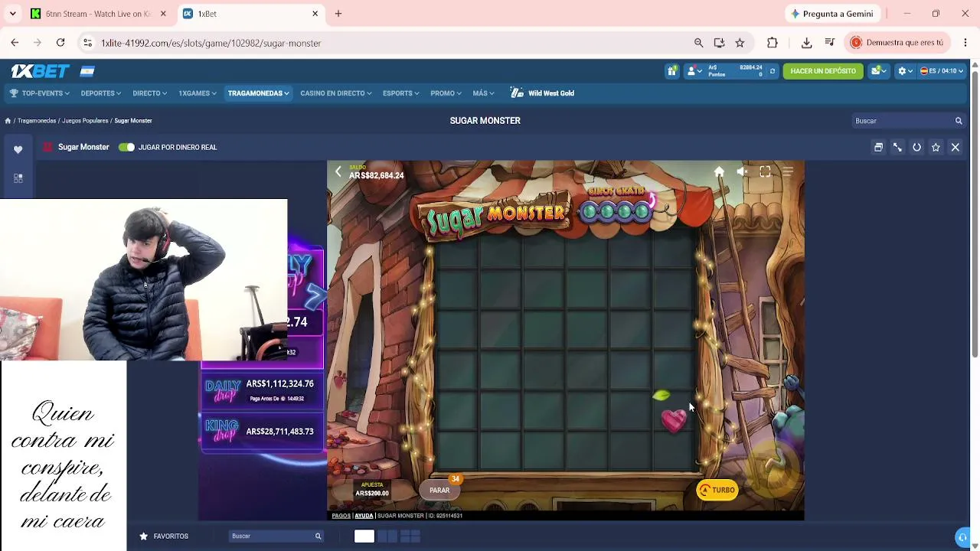Open a new browser tab

coord(338,14)
